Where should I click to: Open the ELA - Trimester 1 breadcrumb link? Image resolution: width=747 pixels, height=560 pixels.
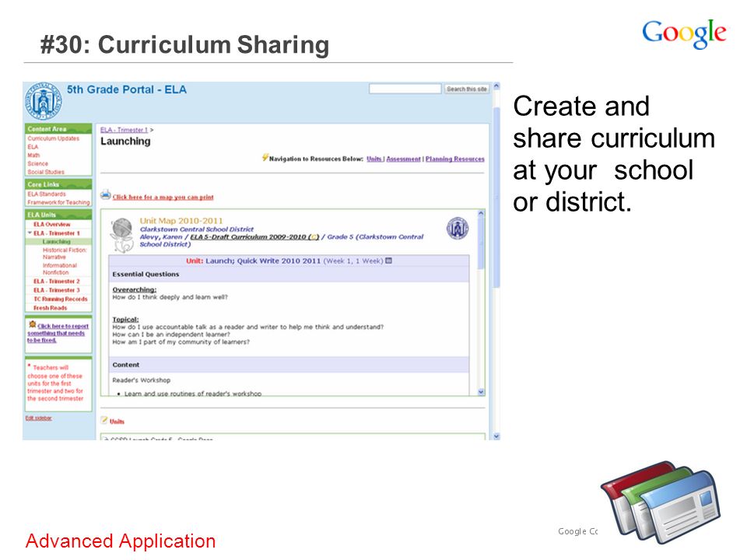click(124, 130)
